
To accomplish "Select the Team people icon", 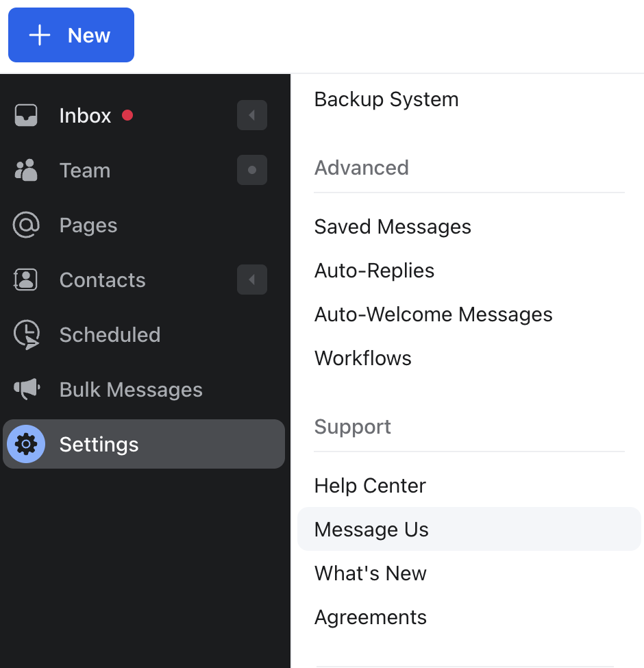I will [x=25, y=170].
